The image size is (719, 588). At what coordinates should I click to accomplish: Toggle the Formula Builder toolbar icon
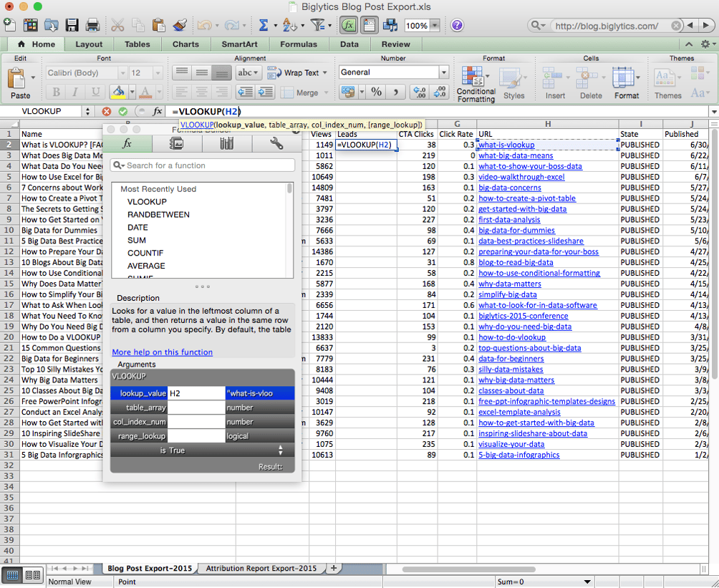pos(349,24)
